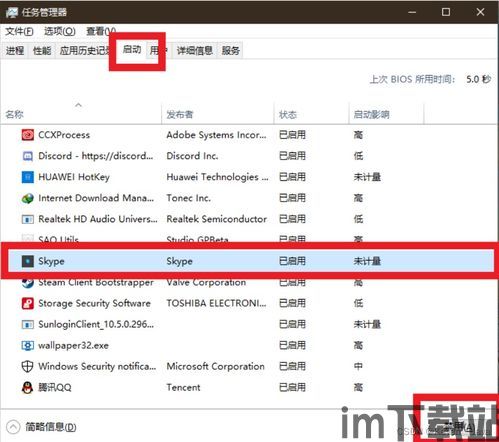Switch to the 进程 tab
This screenshot has width=499, height=442.
15,51
